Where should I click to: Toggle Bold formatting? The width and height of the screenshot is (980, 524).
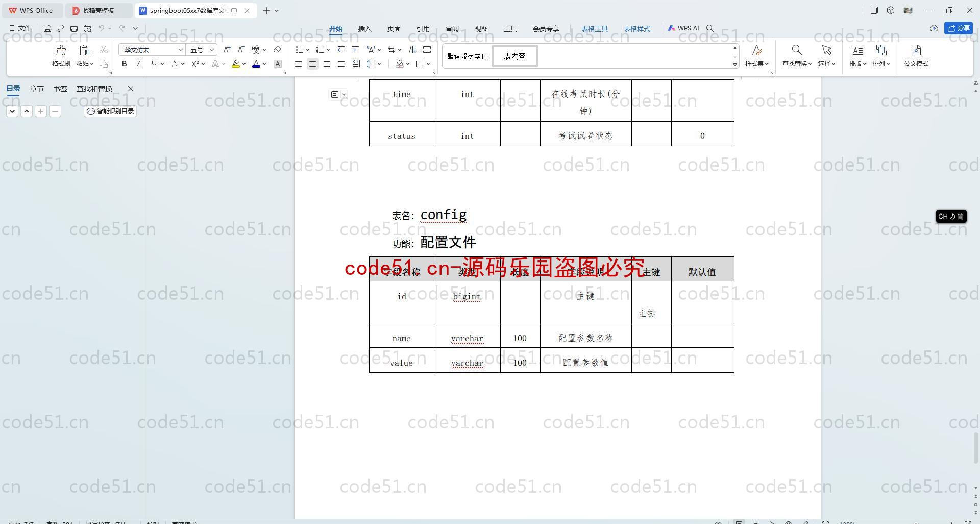[x=124, y=64]
